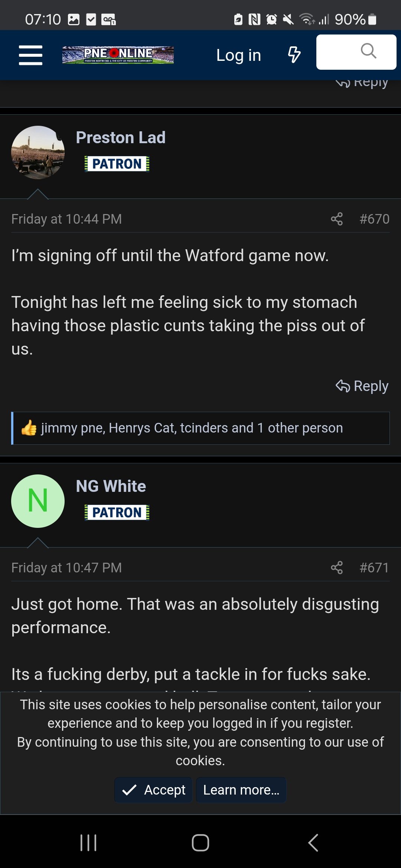The image size is (401, 868).
Task: Click the Log in link
Action: point(238,55)
